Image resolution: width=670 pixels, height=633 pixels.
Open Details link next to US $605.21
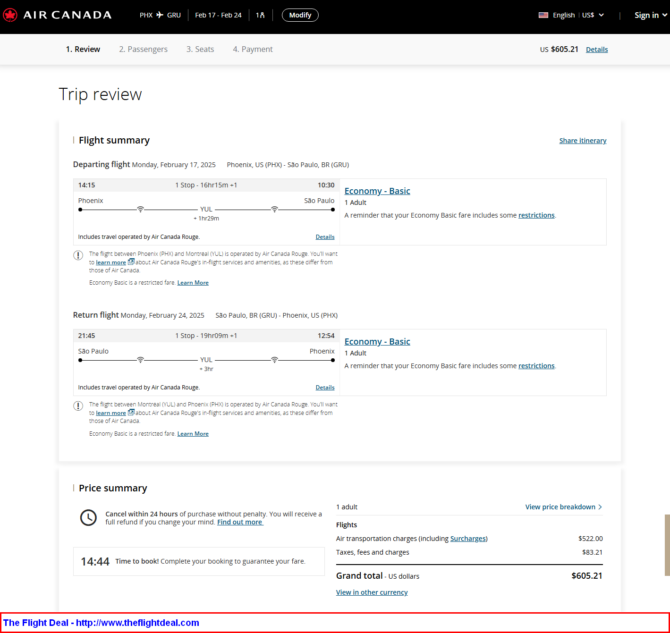pyautogui.click(x=597, y=50)
